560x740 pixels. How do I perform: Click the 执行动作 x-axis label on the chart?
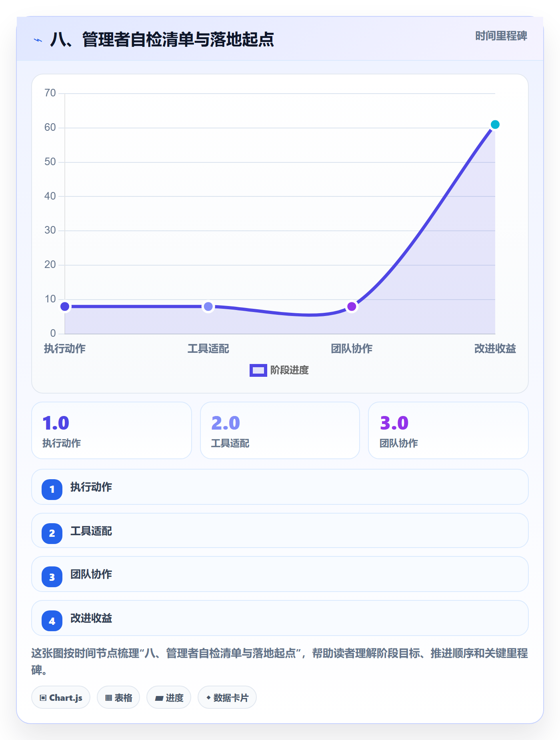[65, 348]
